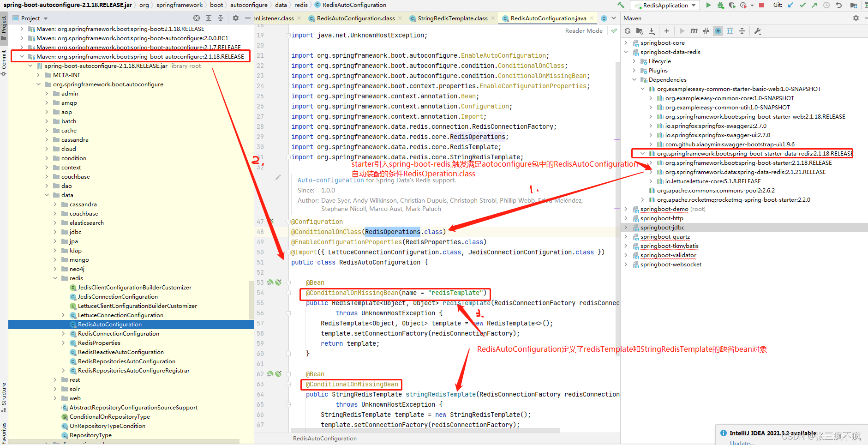Show Git history clock icon
This screenshot has width=868, height=445.
pos(826,5)
